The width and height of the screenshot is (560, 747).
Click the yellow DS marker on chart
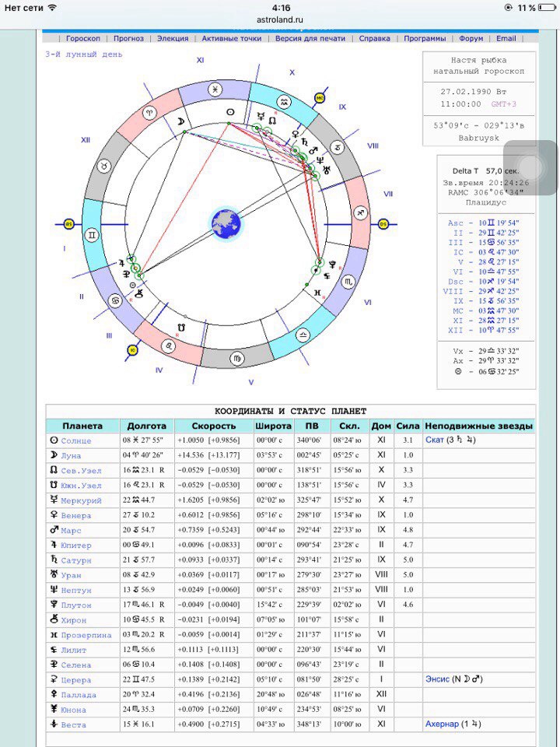tap(383, 224)
